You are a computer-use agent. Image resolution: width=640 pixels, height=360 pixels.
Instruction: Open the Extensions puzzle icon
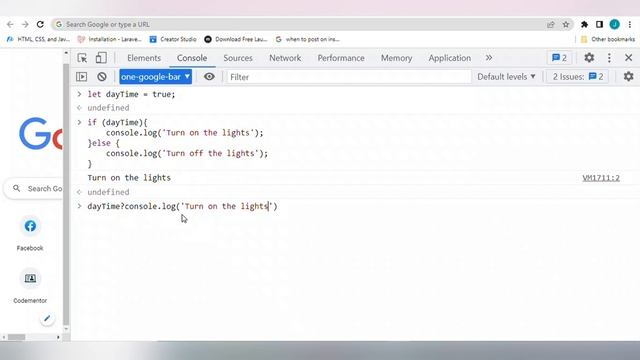(584, 24)
